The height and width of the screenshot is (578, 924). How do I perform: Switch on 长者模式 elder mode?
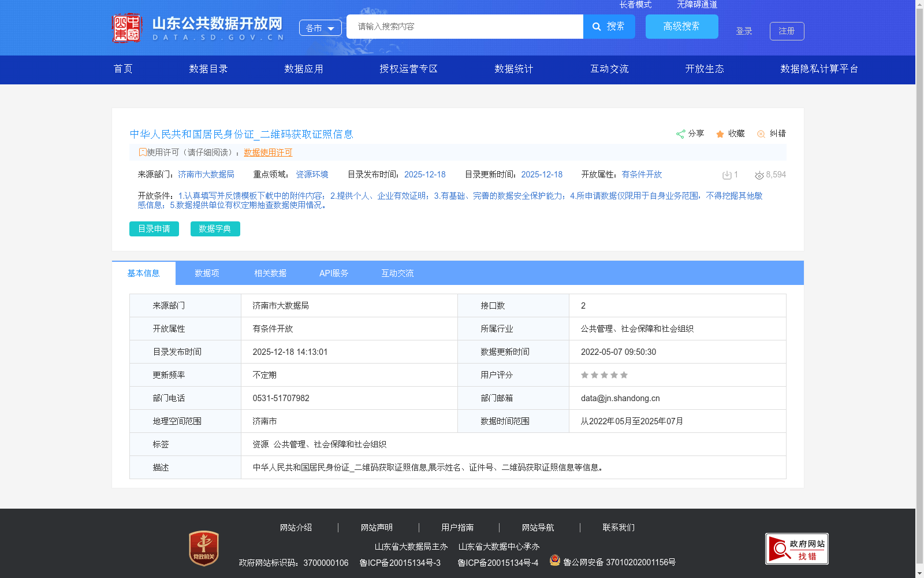coord(636,5)
